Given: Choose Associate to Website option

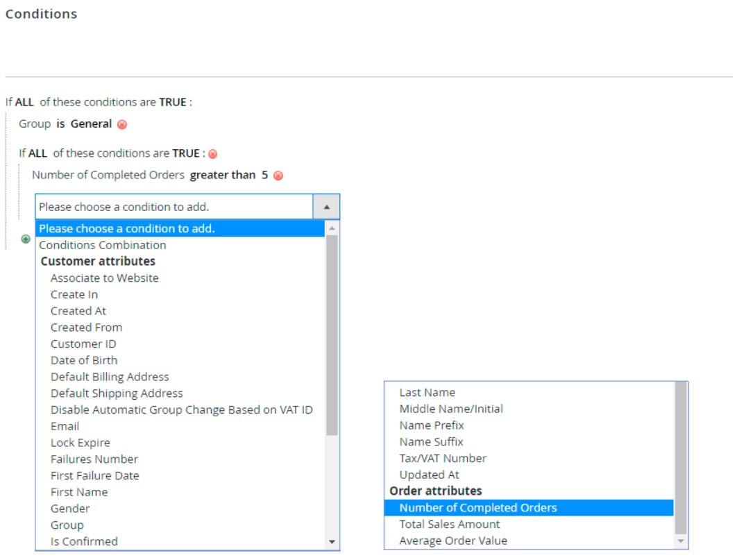Looking at the screenshot, I should click(x=104, y=278).
